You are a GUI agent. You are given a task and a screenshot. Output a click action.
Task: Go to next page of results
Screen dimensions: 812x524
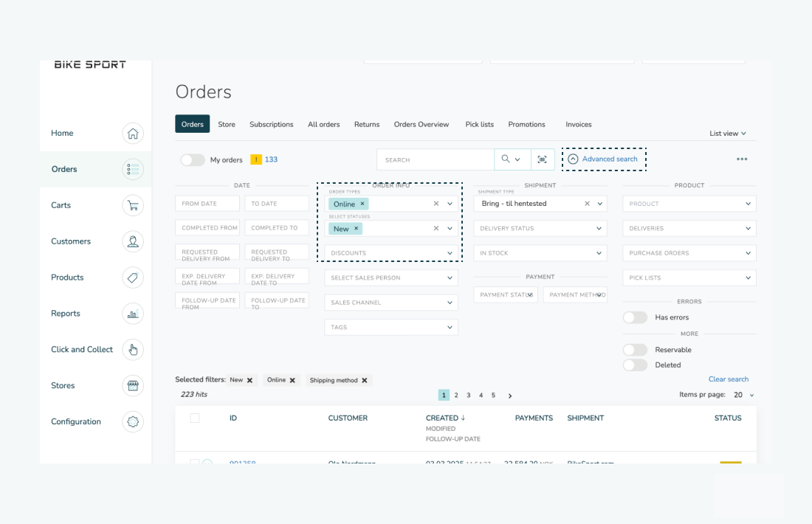tap(510, 396)
